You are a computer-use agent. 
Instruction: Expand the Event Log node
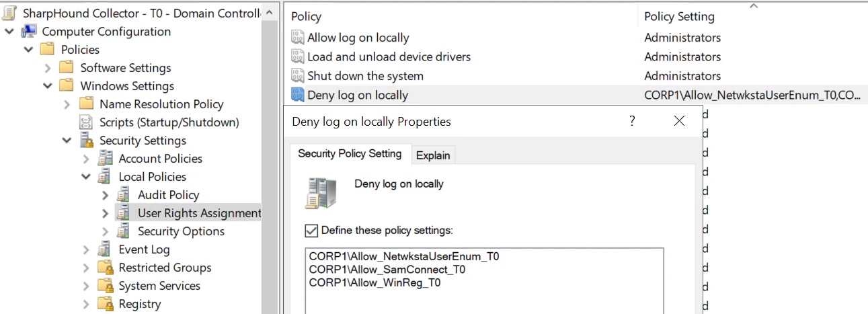(85, 249)
